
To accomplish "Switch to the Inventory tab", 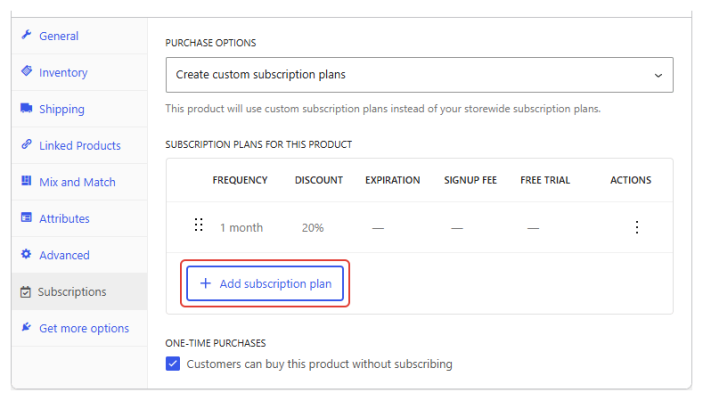I will point(63,73).
